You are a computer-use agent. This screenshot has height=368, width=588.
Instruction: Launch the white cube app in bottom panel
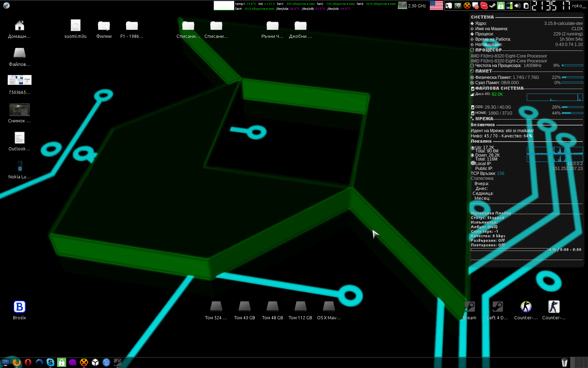95,362
